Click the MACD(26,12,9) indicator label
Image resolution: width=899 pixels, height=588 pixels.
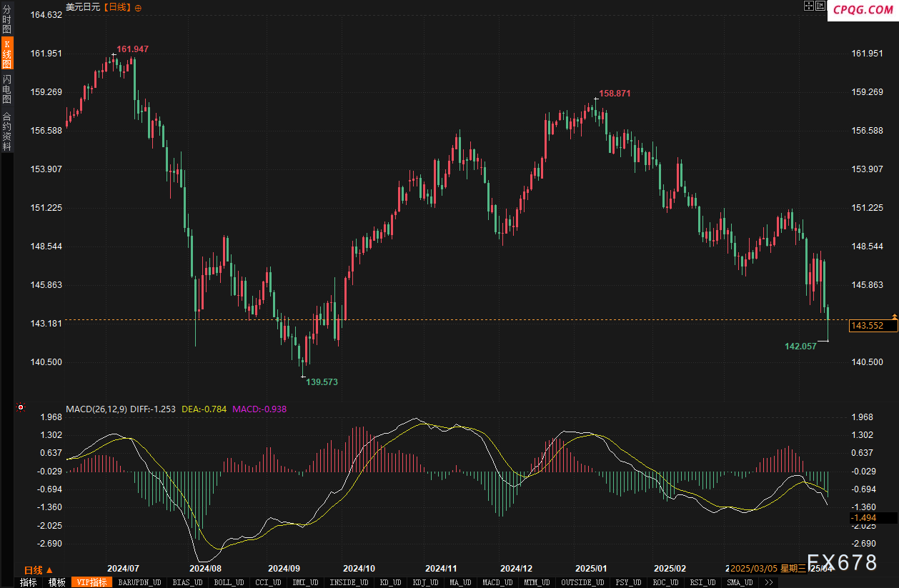point(96,409)
